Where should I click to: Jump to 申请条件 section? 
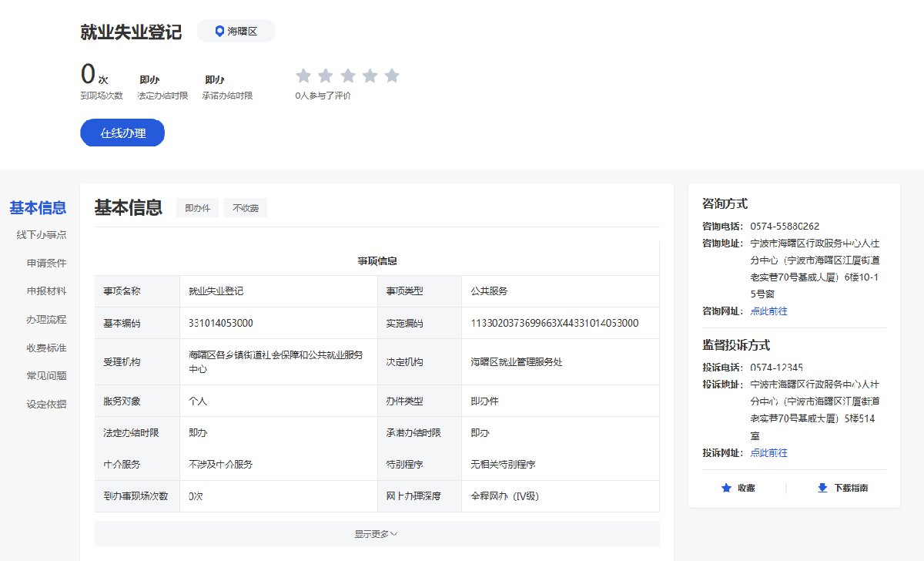click(46, 263)
